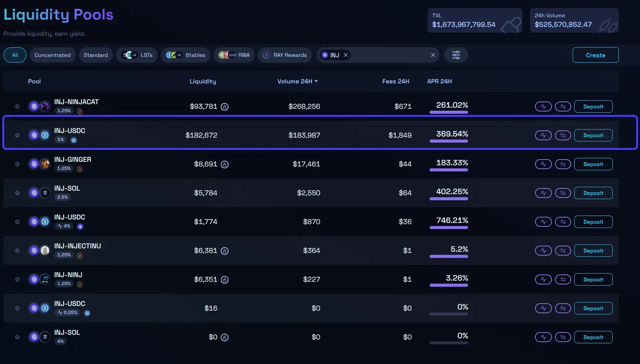640x364 pixels.
Task: Filter by RAY Rewards
Action: [285, 55]
